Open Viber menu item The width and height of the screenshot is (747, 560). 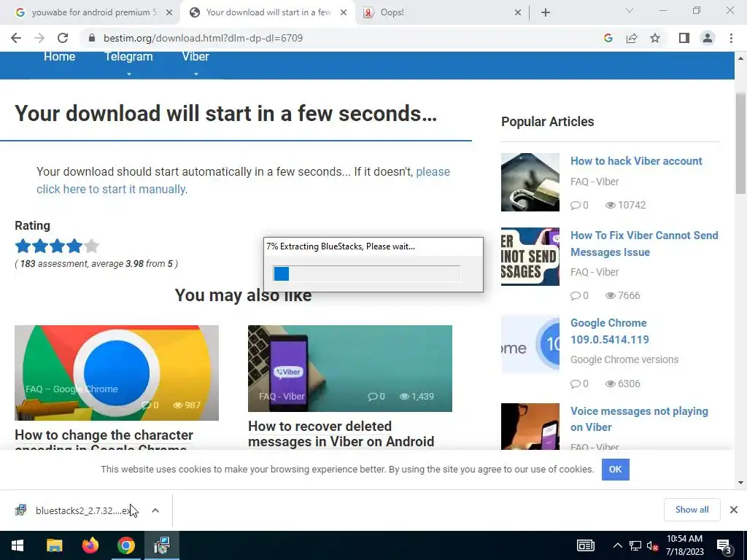click(x=196, y=56)
